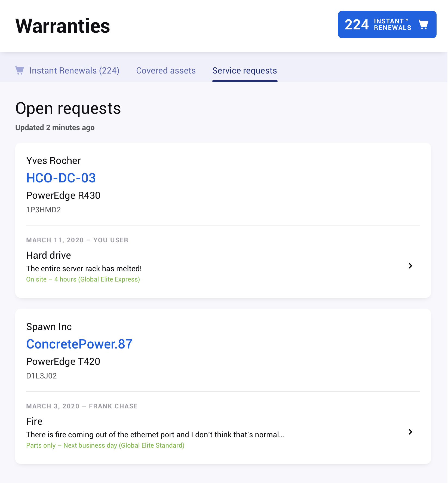Open the Fire service request title
The height and width of the screenshot is (483, 448).
click(x=34, y=421)
